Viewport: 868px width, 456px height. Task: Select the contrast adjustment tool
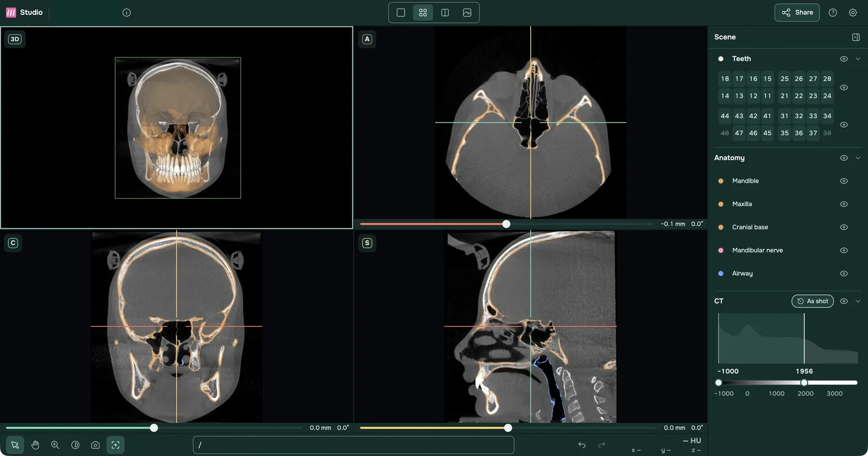75,445
